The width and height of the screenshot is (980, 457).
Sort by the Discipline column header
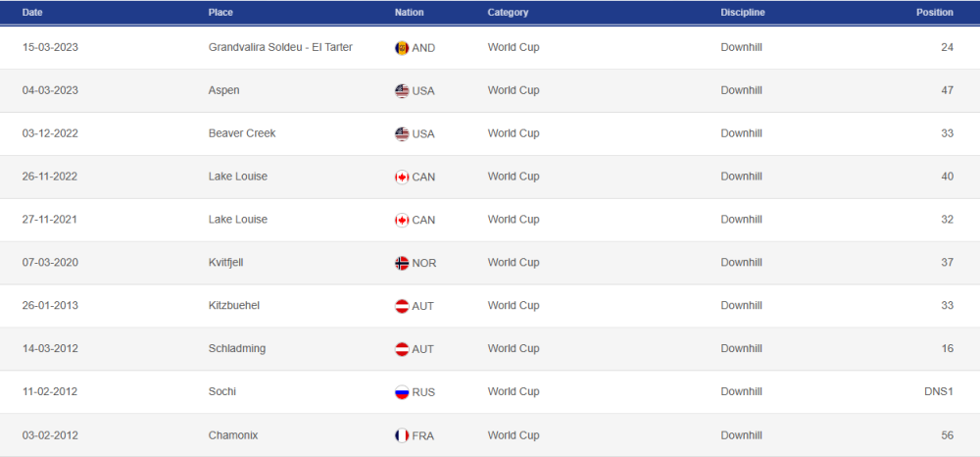[x=743, y=13]
